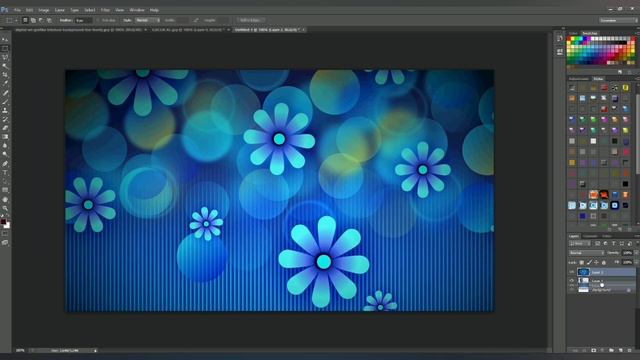Image resolution: width=640 pixels, height=360 pixels.
Task: Delete layer with the trash icon
Action: (x=629, y=350)
